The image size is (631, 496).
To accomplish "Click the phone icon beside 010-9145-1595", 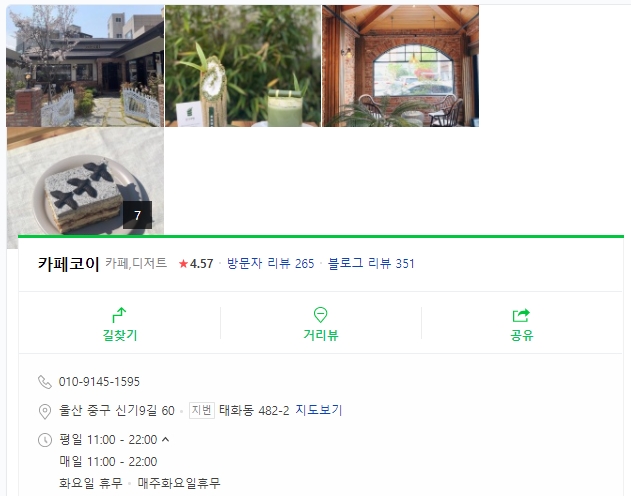I will [45, 382].
